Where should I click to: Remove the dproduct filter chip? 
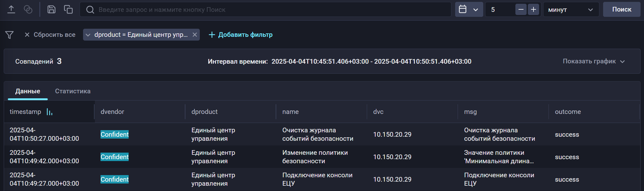tap(195, 35)
